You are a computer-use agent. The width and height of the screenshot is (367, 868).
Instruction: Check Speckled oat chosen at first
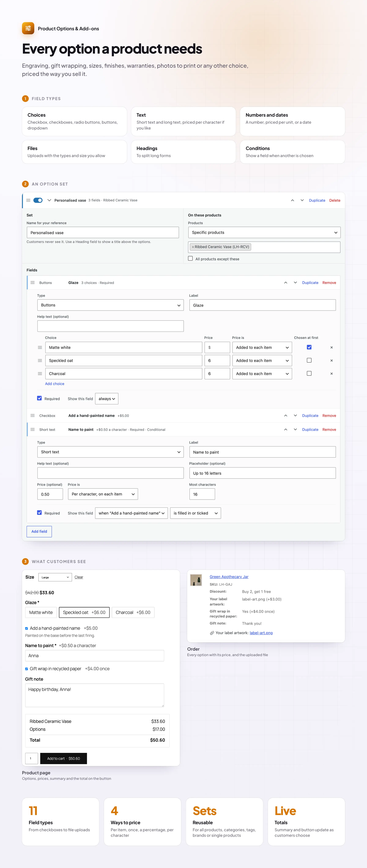309,360
